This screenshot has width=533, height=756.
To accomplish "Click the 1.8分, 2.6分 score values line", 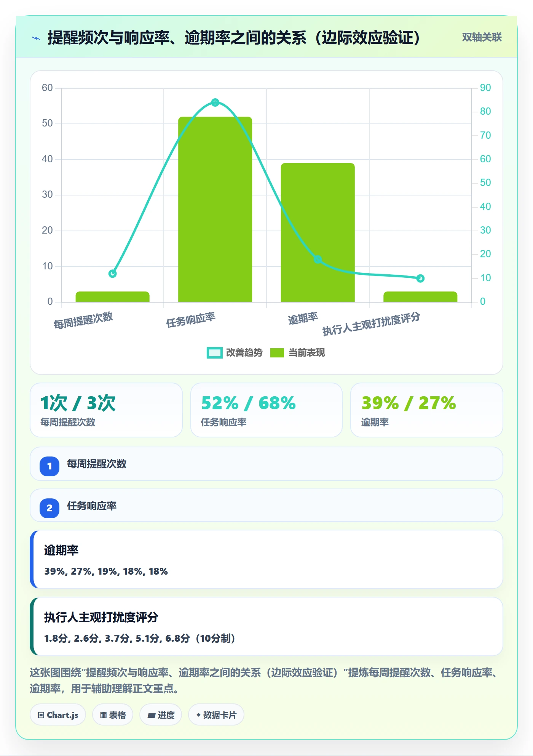I will point(139,638).
